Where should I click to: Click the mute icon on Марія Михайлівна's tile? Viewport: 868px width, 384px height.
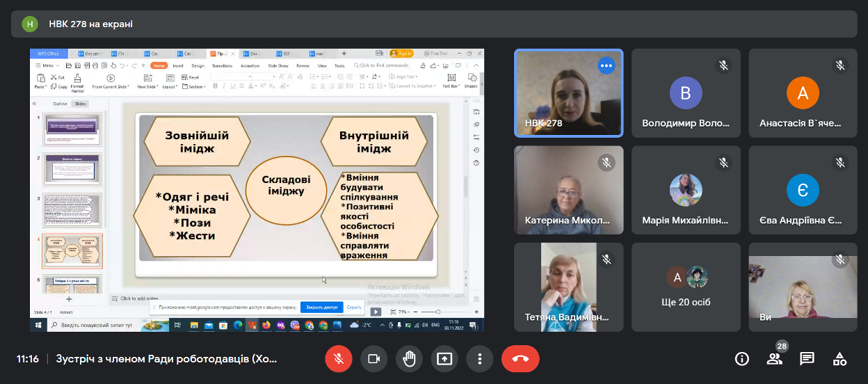pyautogui.click(x=724, y=163)
